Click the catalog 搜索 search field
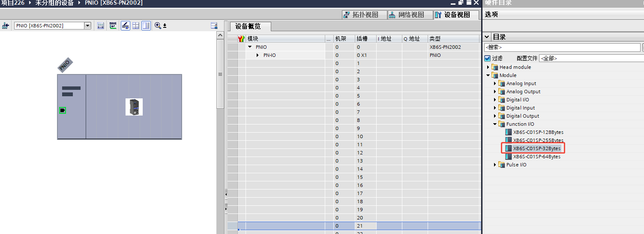 pos(561,47)
